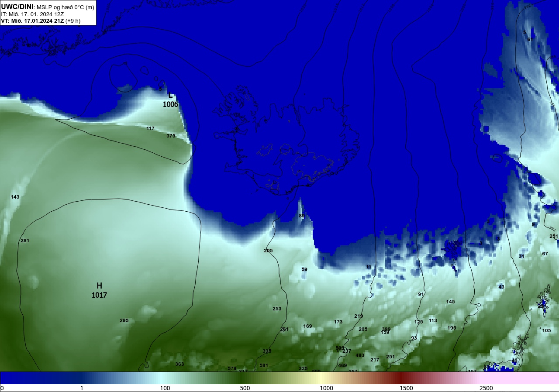Screen dimensions: 559x392
Task: Select the height value 143
Action: [x=15, y=197]
